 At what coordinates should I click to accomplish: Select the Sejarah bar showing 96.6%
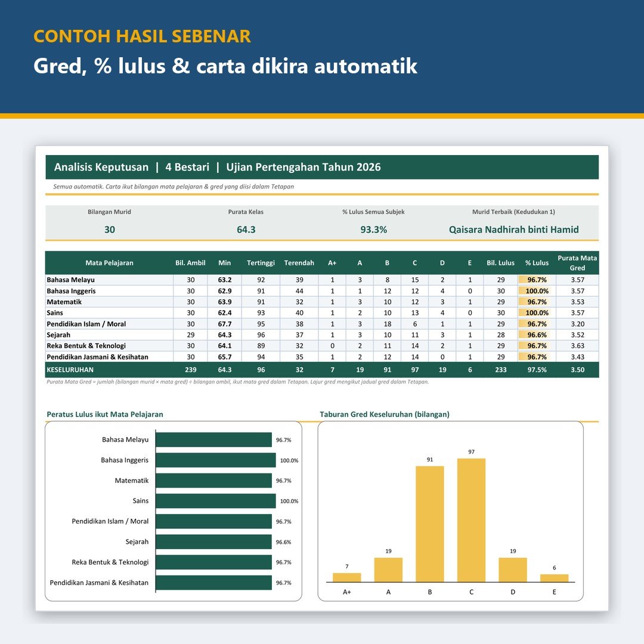pyautogui.click(x=213, y=541)
